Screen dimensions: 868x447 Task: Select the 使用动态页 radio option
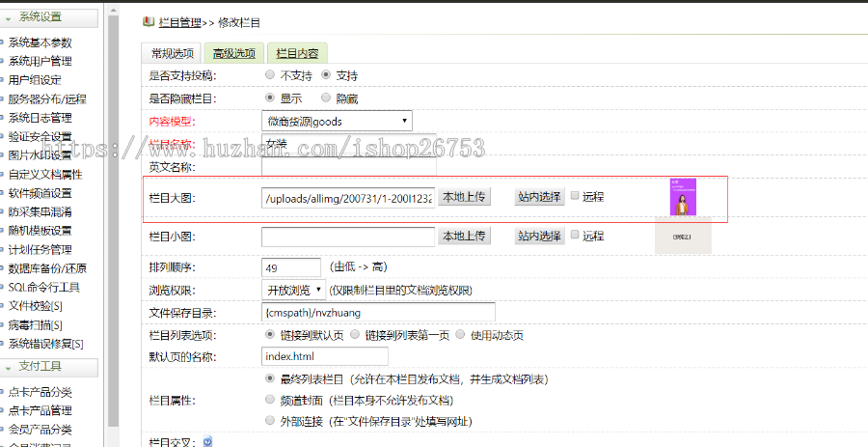click(x=460, y=334)
